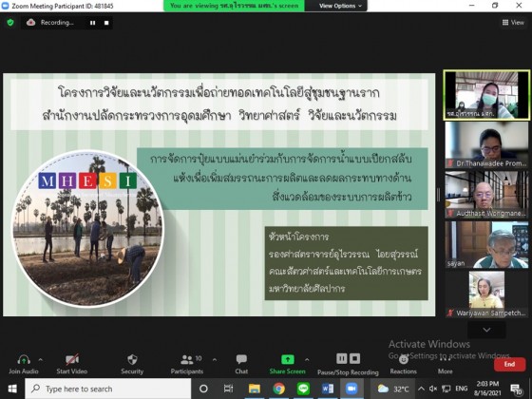Click the ENG language indicator
The width and height of the screenshot is (532, 399).
[461, 389]
